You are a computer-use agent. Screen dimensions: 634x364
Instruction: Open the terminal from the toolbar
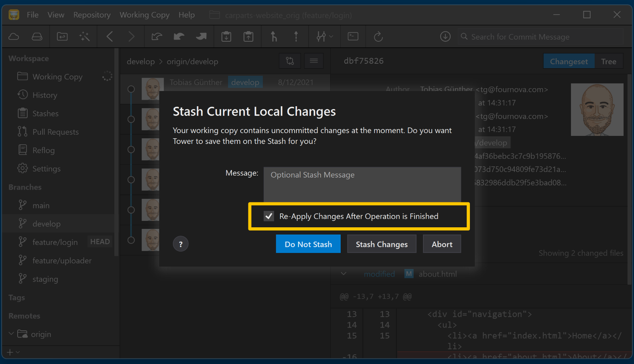click(353, 37)
